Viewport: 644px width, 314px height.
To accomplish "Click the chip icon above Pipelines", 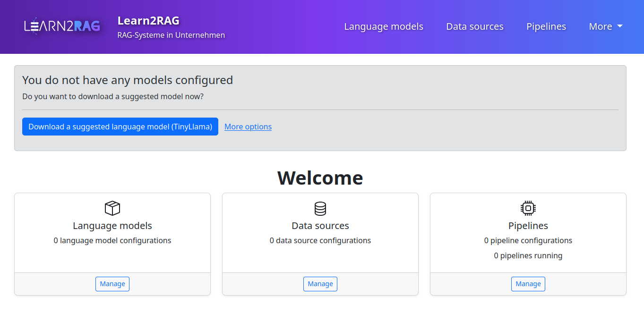I will (x=528, y=208).
